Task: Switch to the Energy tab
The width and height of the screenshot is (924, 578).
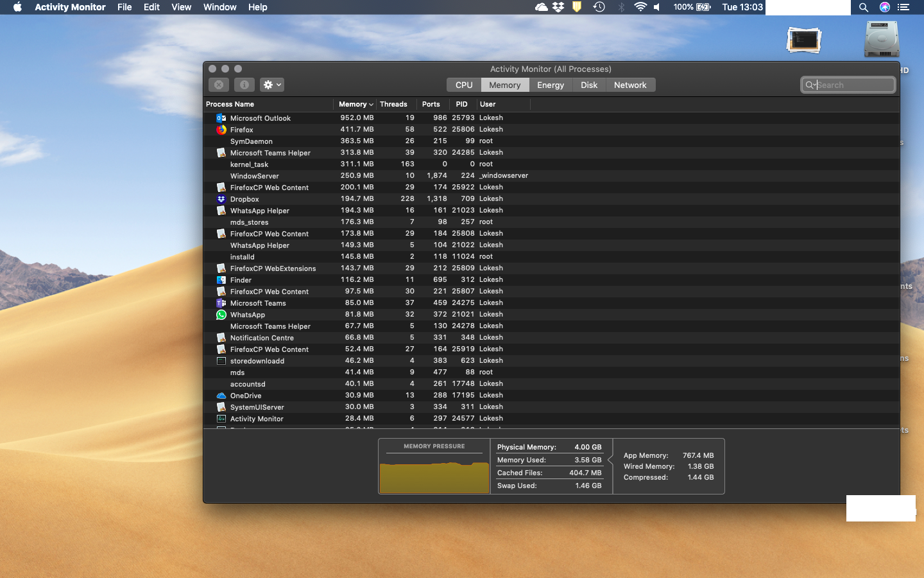Action: 551,85
